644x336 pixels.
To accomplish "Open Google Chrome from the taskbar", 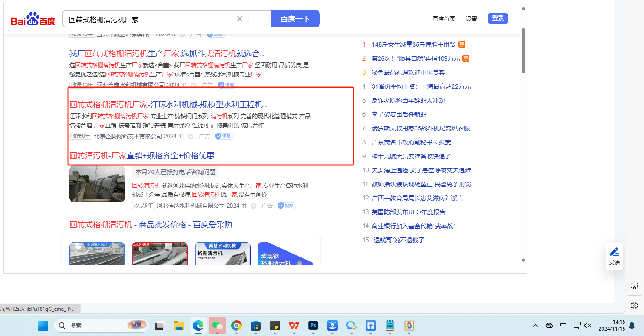I will [237, 326].
